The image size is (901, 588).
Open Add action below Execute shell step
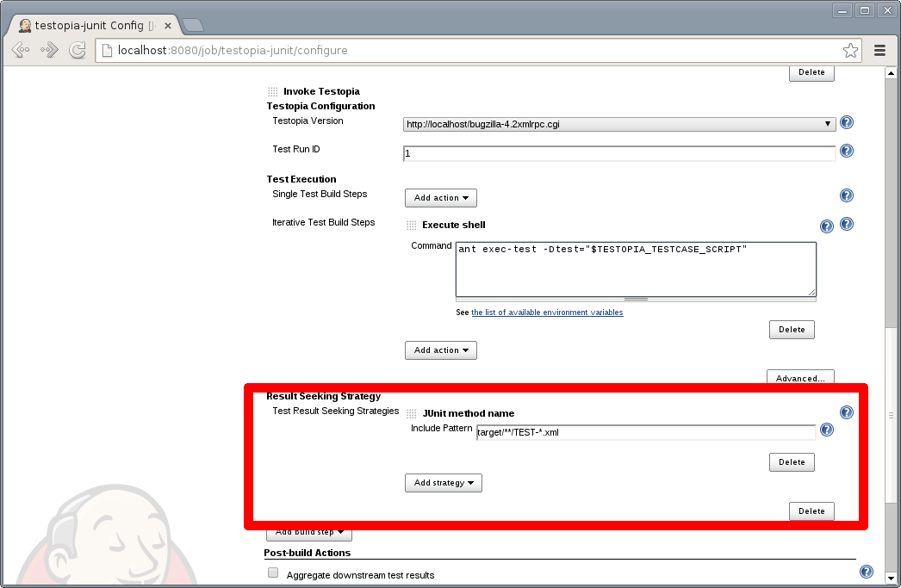(441, 350)
